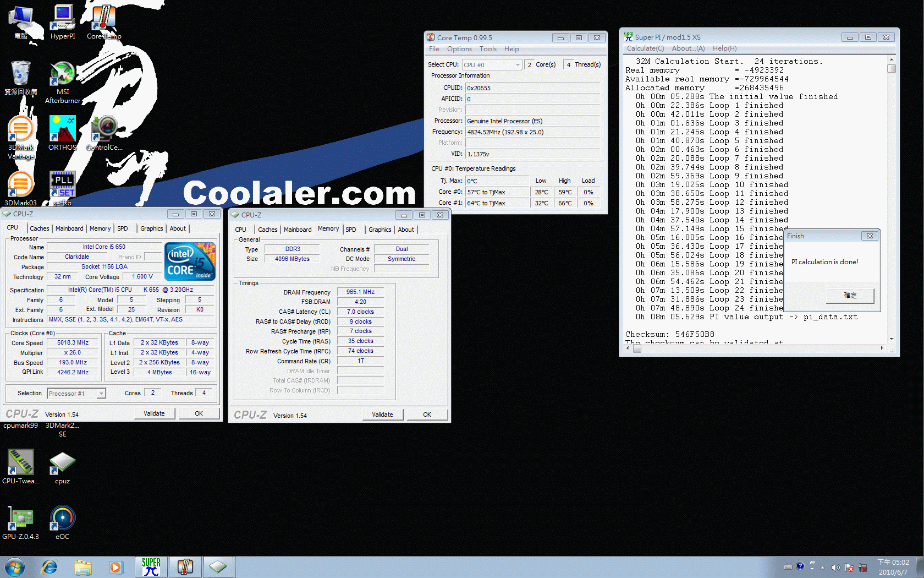Open the ControlCenter desktop shortcut
The height and width of the screenshot is (578, 924).
(x=104, y=133)
